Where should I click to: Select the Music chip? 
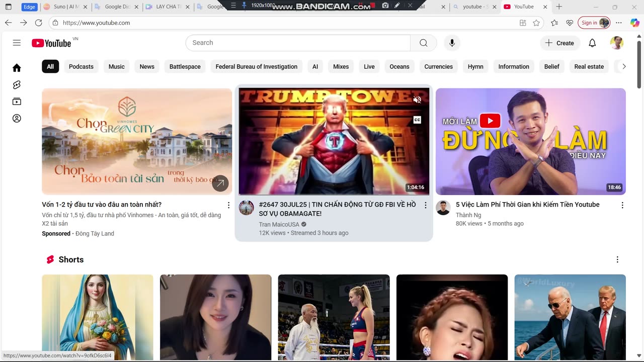(116, 66)
